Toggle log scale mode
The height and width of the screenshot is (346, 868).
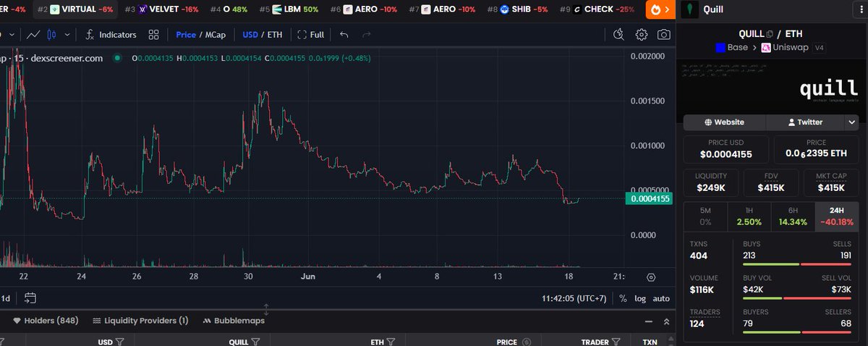coord(640,298)
